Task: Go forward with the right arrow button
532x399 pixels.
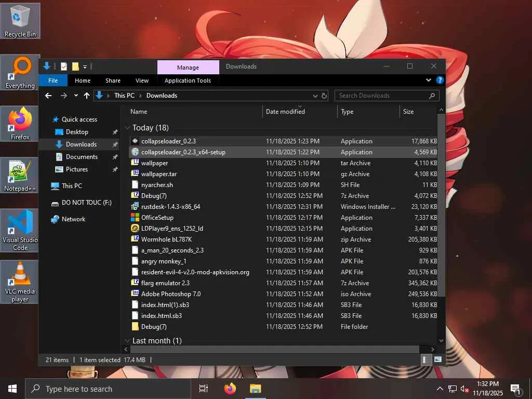Action: coord(64,96)
